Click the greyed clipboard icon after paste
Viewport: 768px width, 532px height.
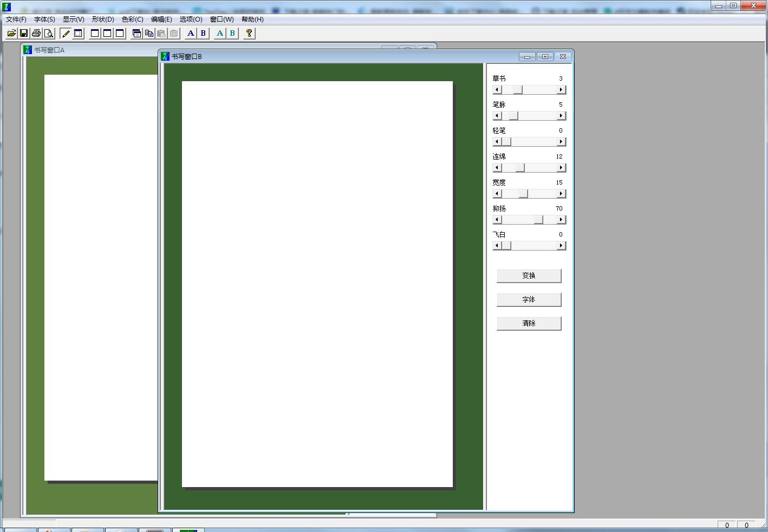coord(174,34)
